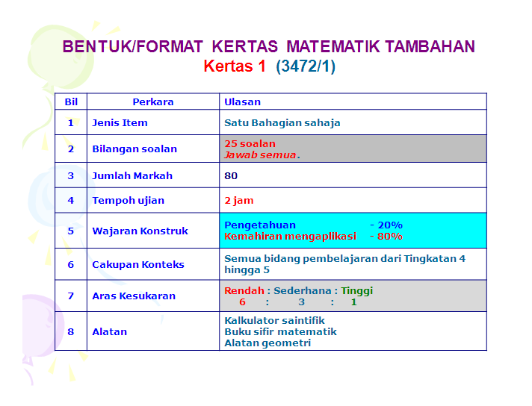Screen dimensions: 532x406
Task: Click the red ratio number '6'
Action: [x=242, y=302]
